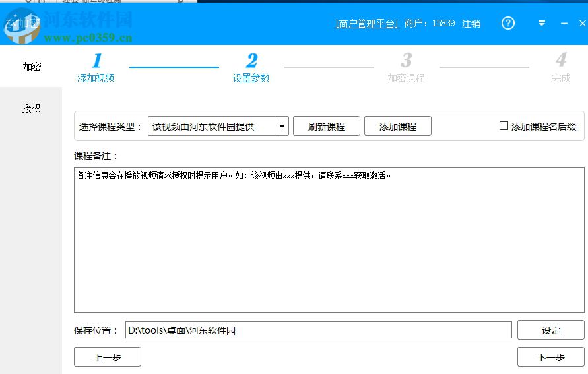Click the 商户: 15839 account text
The width and height of the screenshot is (588, 374).
point(430,24)
